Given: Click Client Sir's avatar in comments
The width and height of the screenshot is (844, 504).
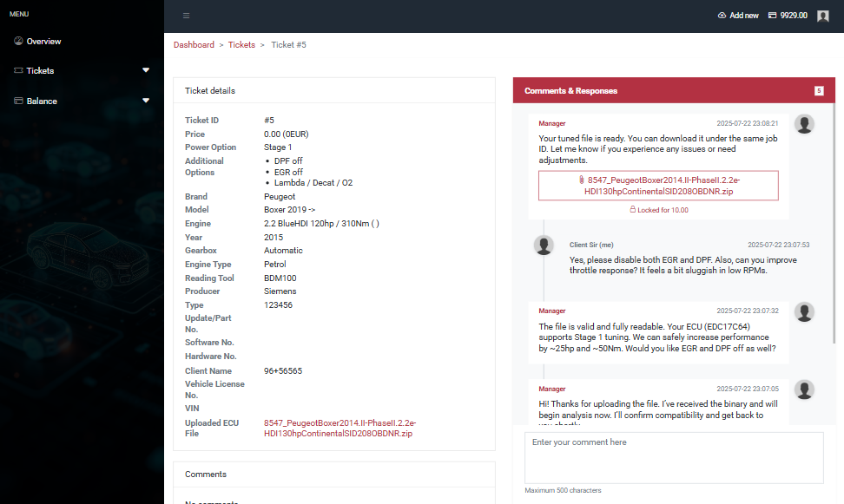Looking at the screenshot, I should click(x=544, y=245).
